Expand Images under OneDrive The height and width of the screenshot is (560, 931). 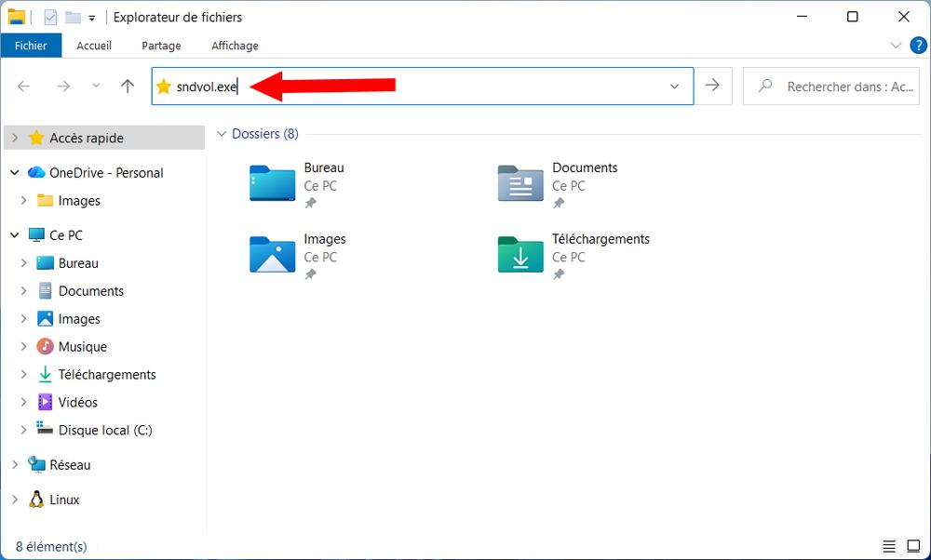point(24,201)
